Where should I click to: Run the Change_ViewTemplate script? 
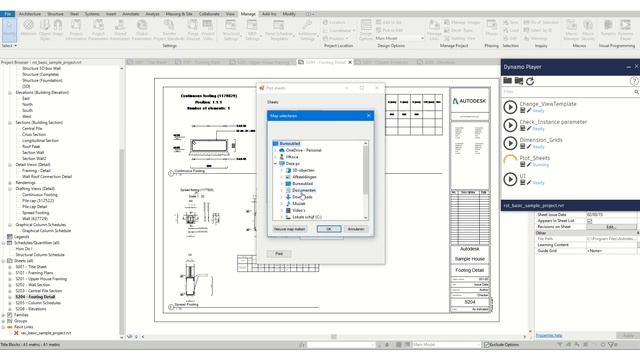coord(510,107)
